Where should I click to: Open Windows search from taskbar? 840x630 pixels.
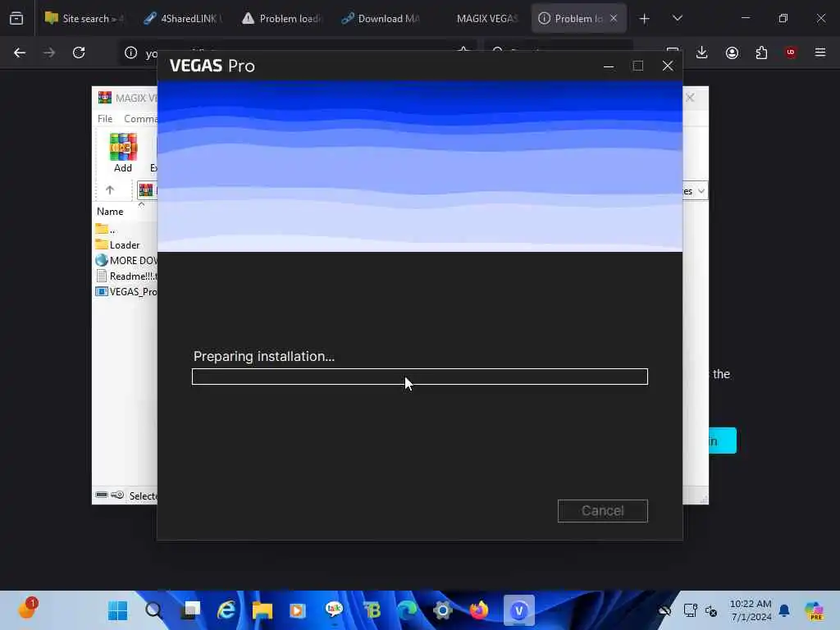[153, 610]
